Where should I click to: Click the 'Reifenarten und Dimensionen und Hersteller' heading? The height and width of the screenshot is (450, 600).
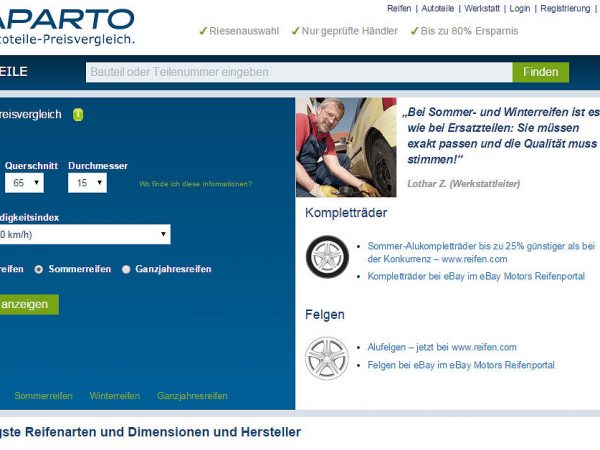(x=150, y=432)
